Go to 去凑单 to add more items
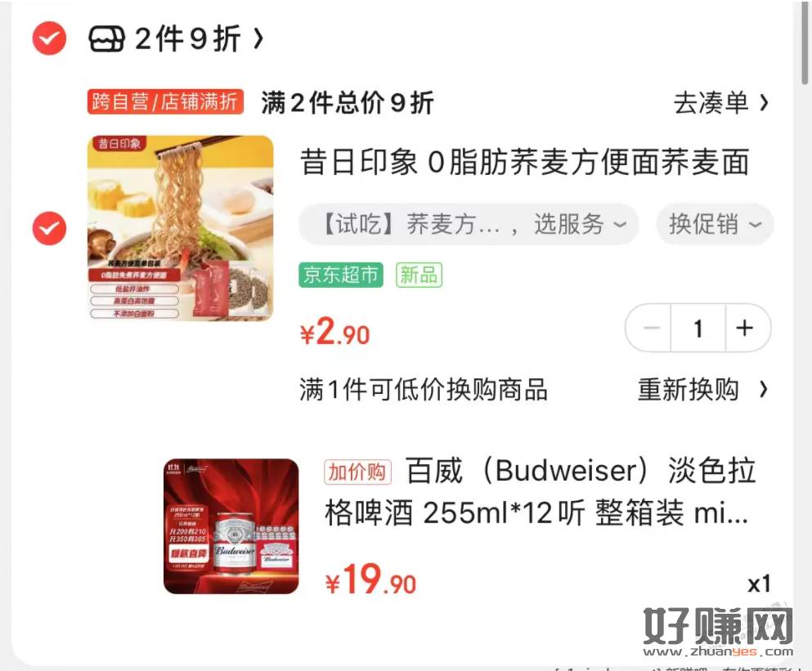 click(711, 102)
